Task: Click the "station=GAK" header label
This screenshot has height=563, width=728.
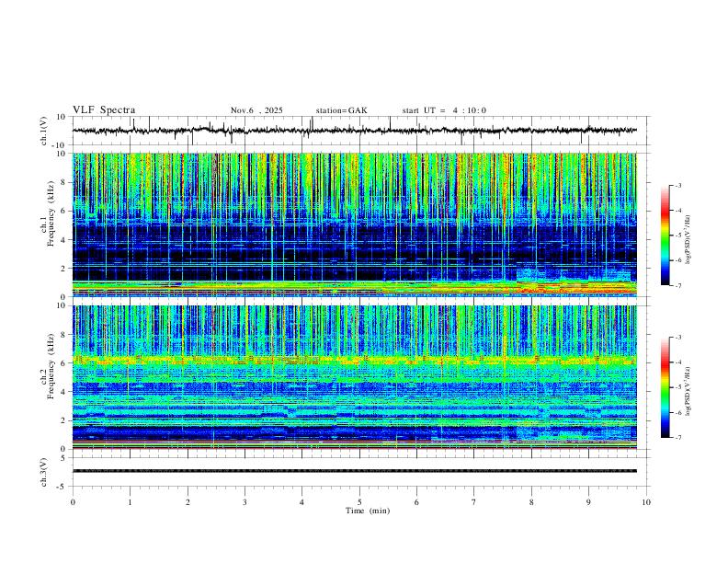Action: (x=341, y=110)
